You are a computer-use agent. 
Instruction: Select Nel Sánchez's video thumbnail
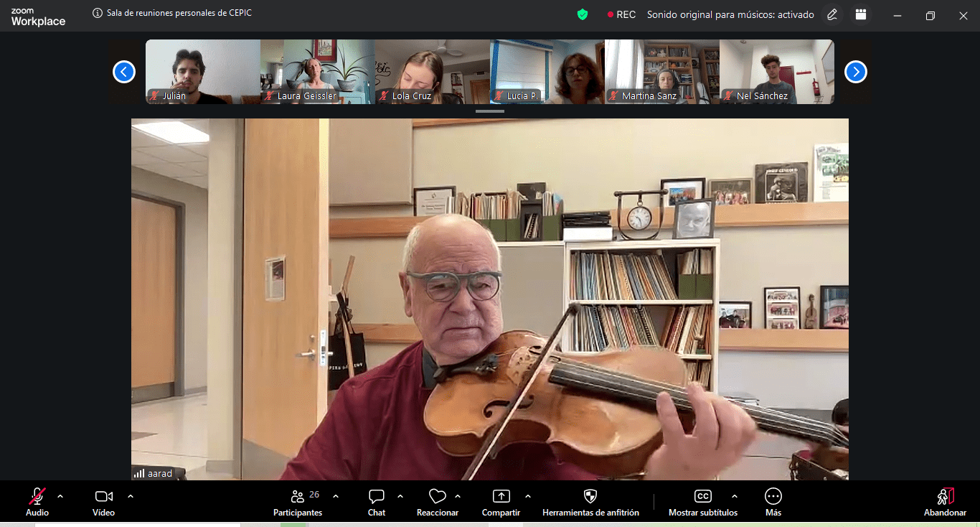tap(777, 72)
